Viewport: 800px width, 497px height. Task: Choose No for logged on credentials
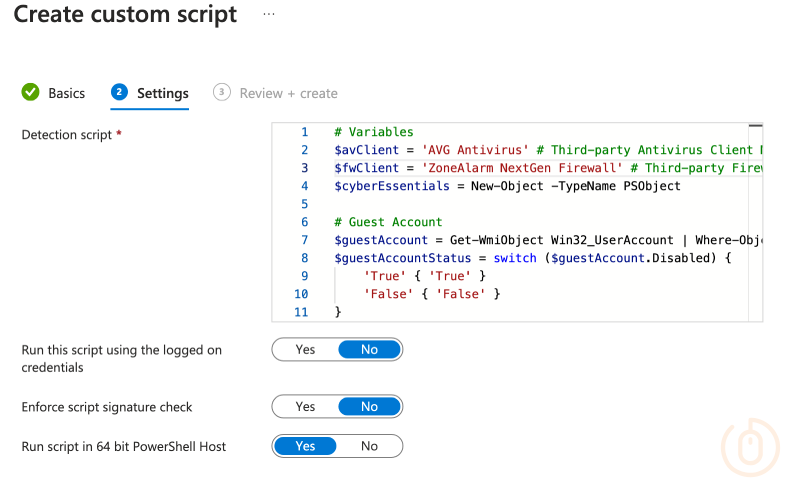click(x=369, y=350)
